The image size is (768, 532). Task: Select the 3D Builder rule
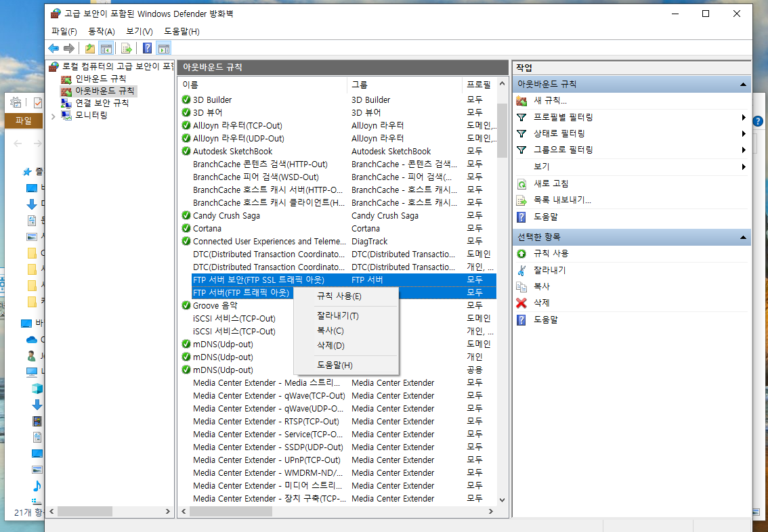click(212, 99)
